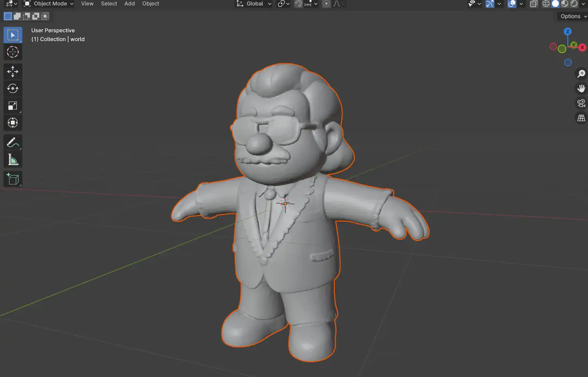Open the Add menu

pos(129,4)
